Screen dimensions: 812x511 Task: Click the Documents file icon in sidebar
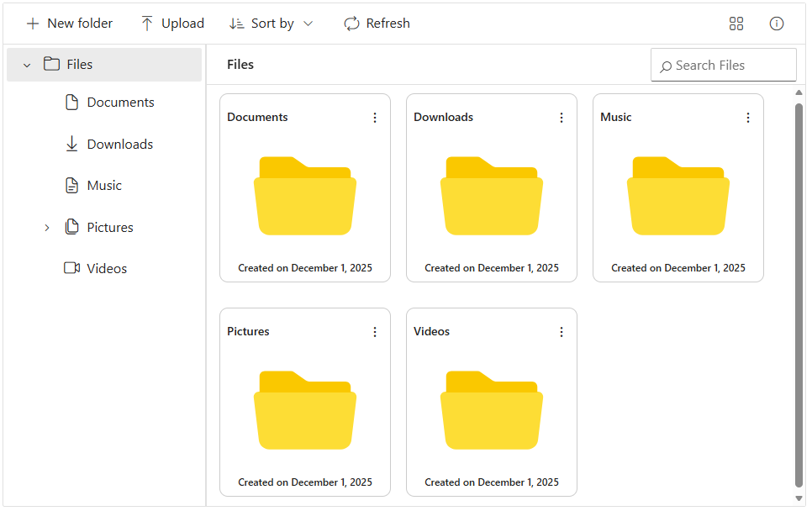click(71, 102)
